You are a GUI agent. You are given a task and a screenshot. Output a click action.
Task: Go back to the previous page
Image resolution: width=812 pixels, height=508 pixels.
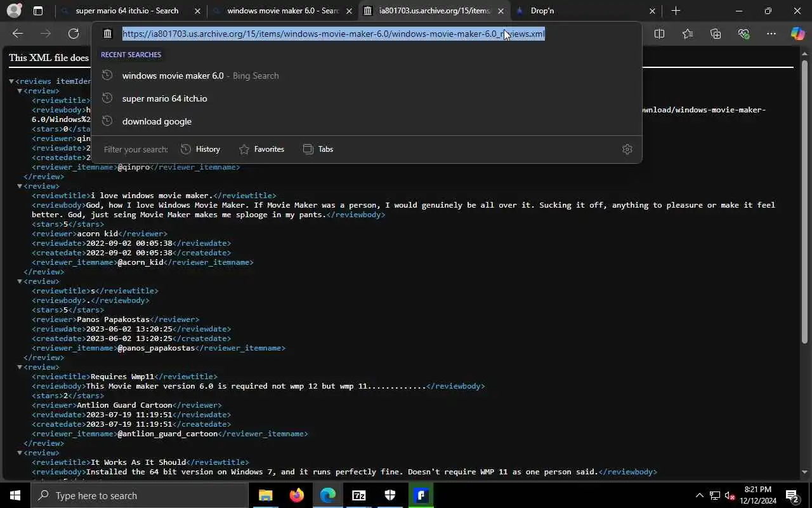(18, 34)
